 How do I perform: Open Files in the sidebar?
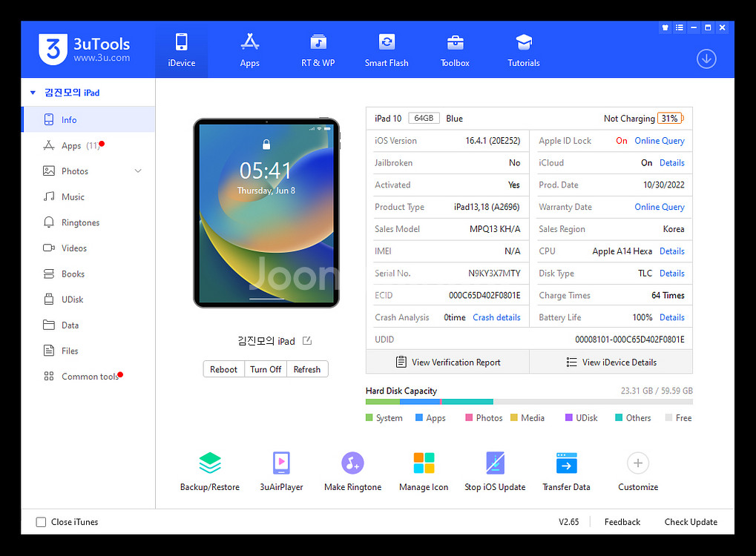89,351
